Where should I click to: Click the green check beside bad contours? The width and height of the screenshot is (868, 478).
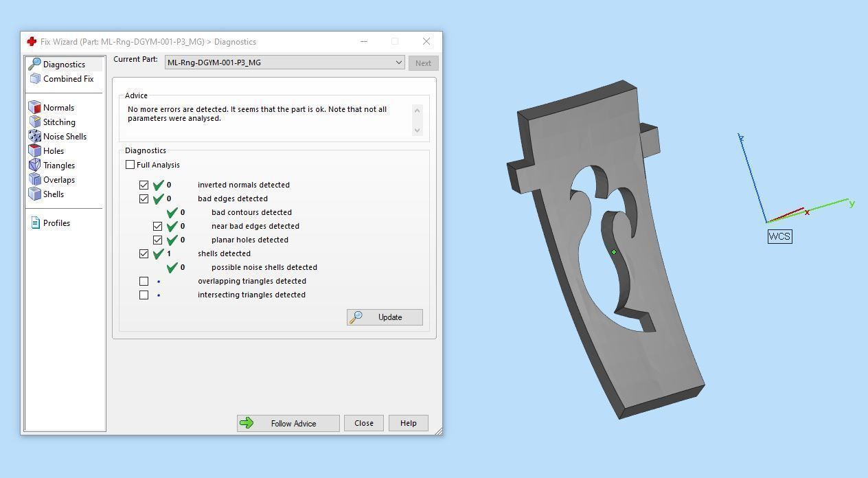(172, 212)
